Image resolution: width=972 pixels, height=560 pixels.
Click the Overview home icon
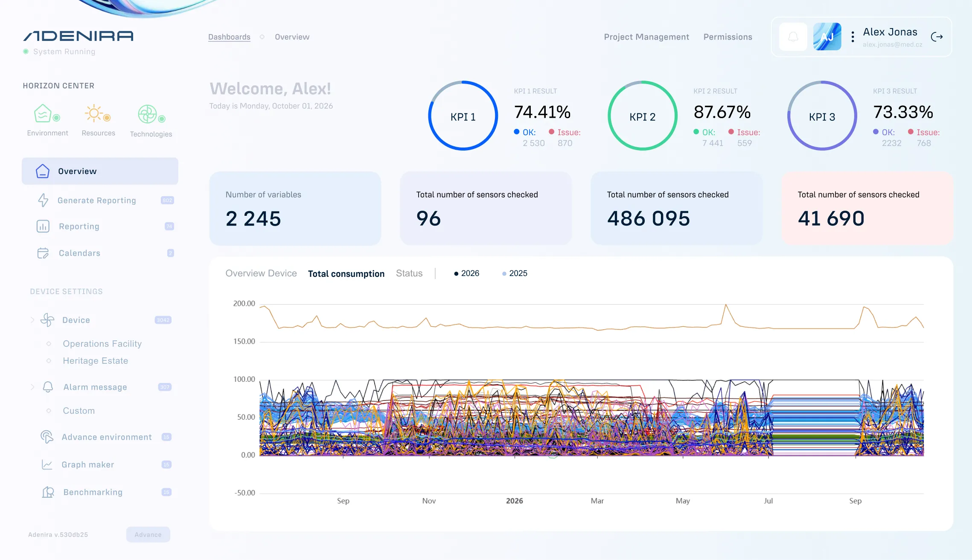tap(43, 171)
